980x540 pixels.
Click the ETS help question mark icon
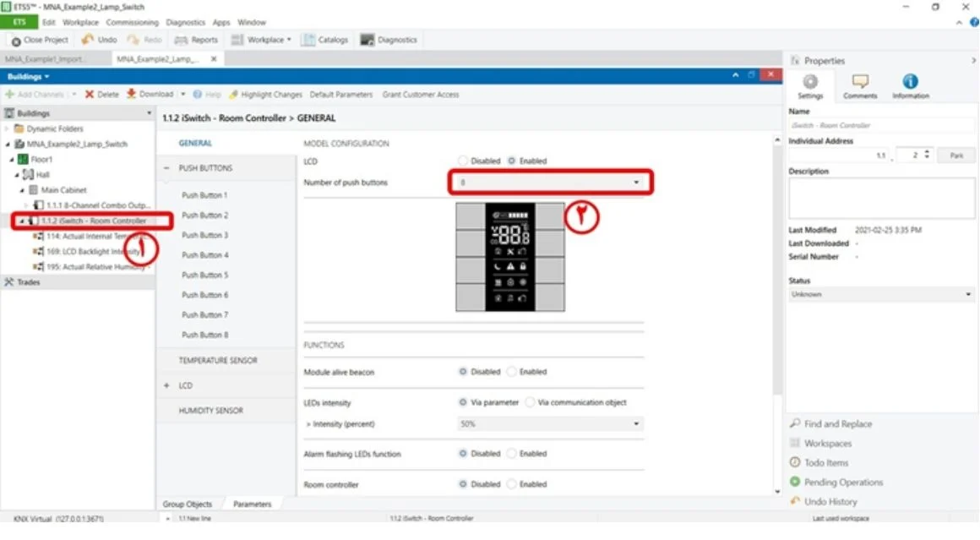974,22
